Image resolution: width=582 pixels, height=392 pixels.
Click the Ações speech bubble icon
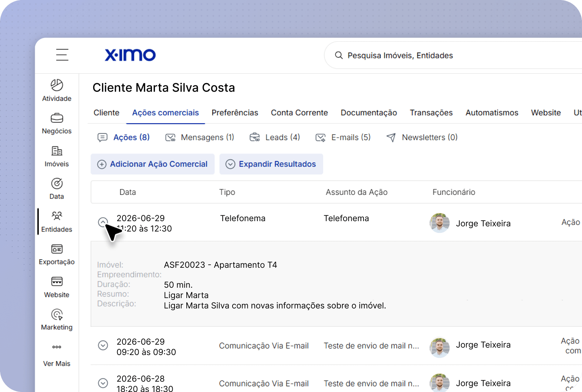102,138
